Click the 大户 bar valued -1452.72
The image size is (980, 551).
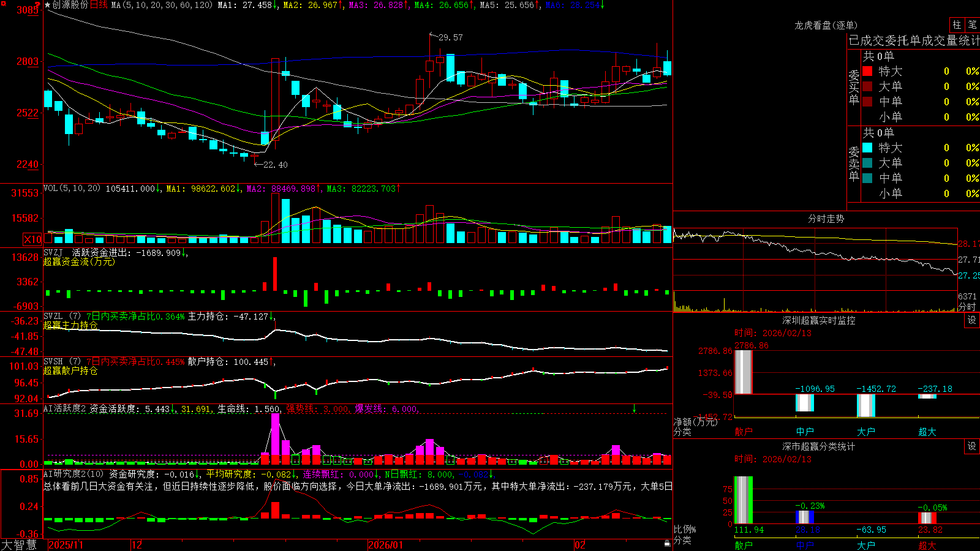(x=866, y=405)
